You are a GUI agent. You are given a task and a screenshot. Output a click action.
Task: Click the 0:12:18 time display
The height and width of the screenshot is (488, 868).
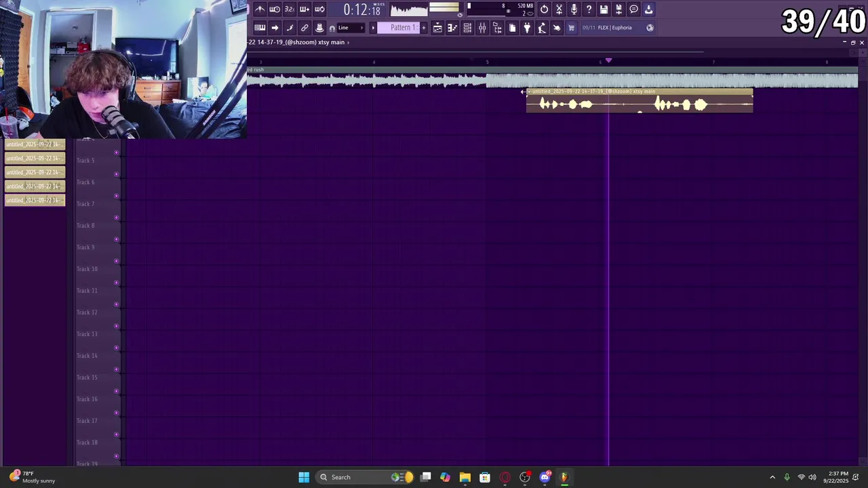click(x=361, y=9)
